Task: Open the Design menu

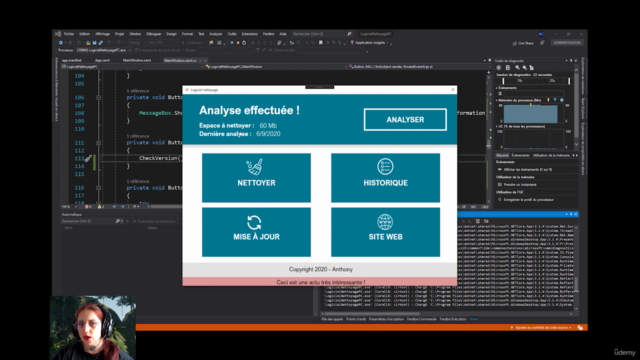Action: pyautogui.click(x=171, y=34)
